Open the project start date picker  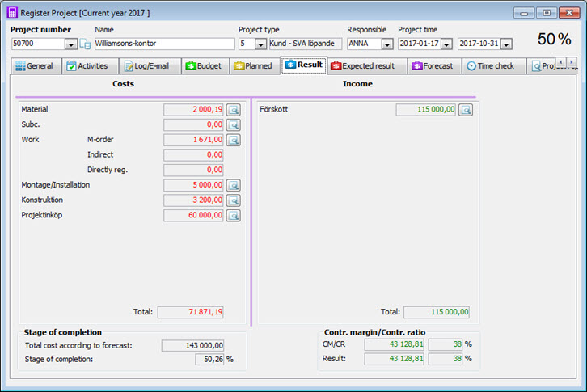(x=446, y=44)
